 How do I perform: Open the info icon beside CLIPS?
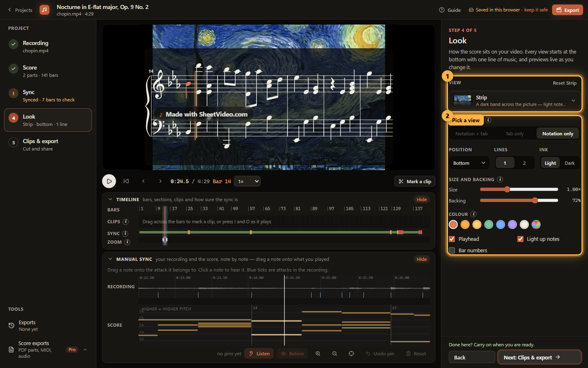(126, 222)
